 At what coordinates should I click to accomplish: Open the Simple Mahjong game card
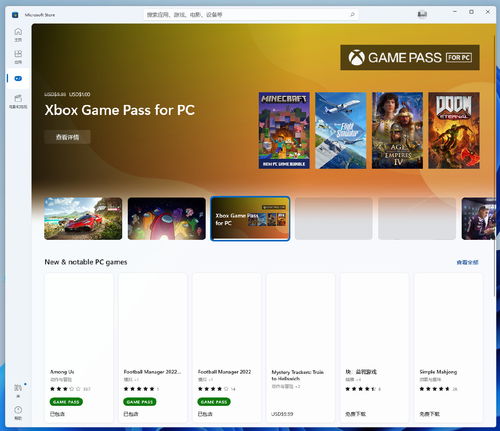point(448,348)
